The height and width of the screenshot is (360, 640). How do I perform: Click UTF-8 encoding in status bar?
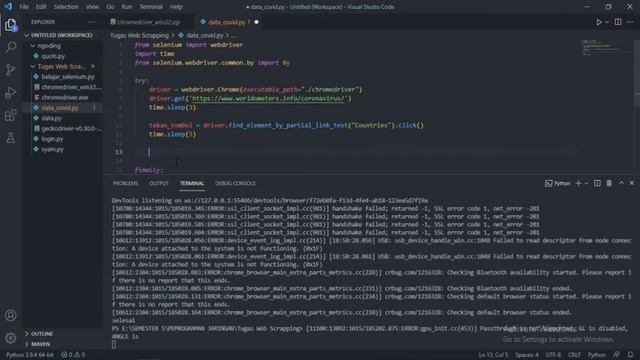point(553,355)
